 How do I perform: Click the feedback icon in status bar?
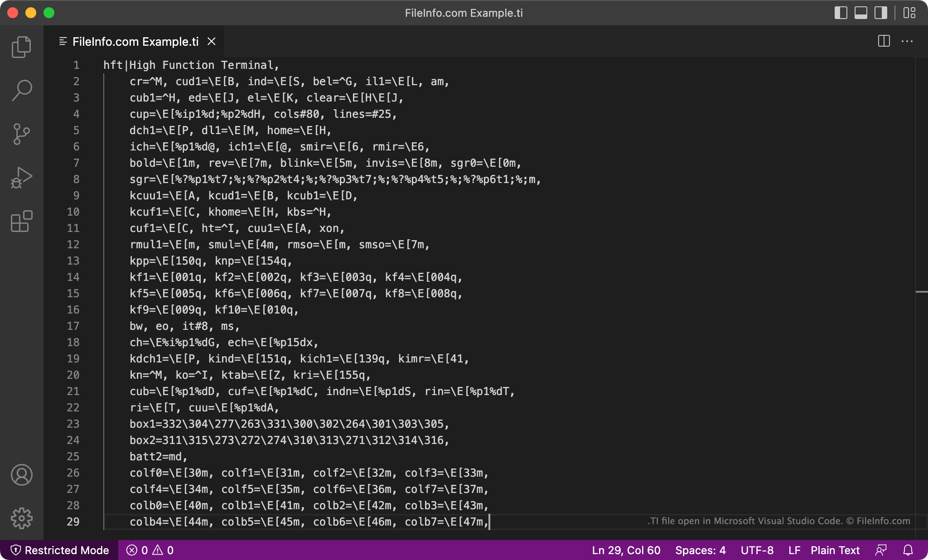(881, 550)
